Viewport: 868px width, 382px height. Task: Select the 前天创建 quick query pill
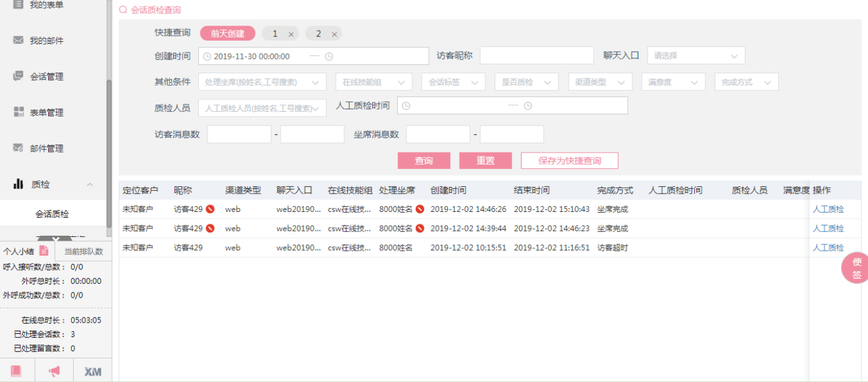pos(227,34)
